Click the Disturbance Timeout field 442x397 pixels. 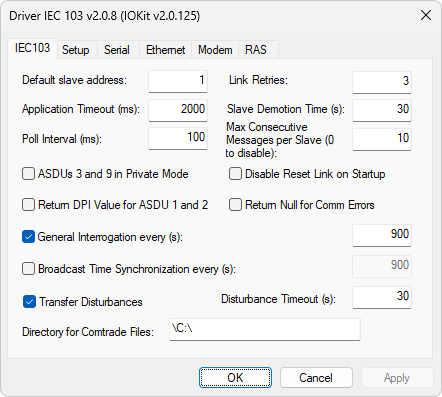pyautogui.click(x=382, y=297)
